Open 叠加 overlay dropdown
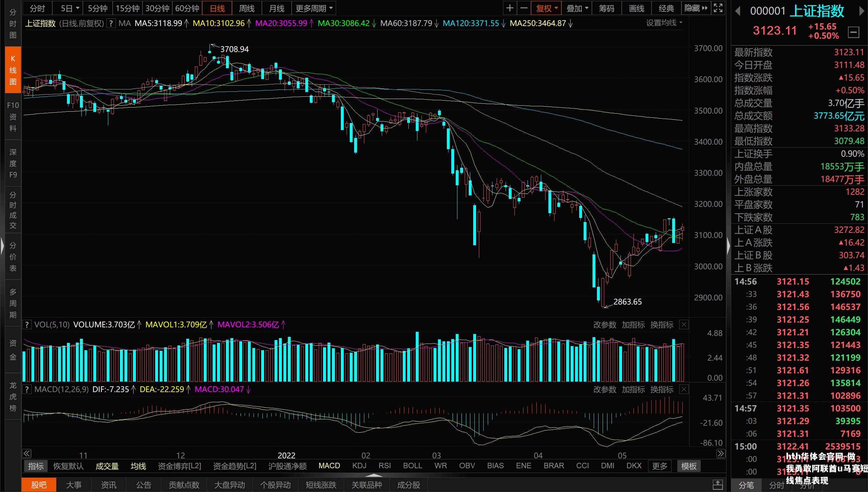The height and width of the screenshot is (492, 868). [577, 8]
